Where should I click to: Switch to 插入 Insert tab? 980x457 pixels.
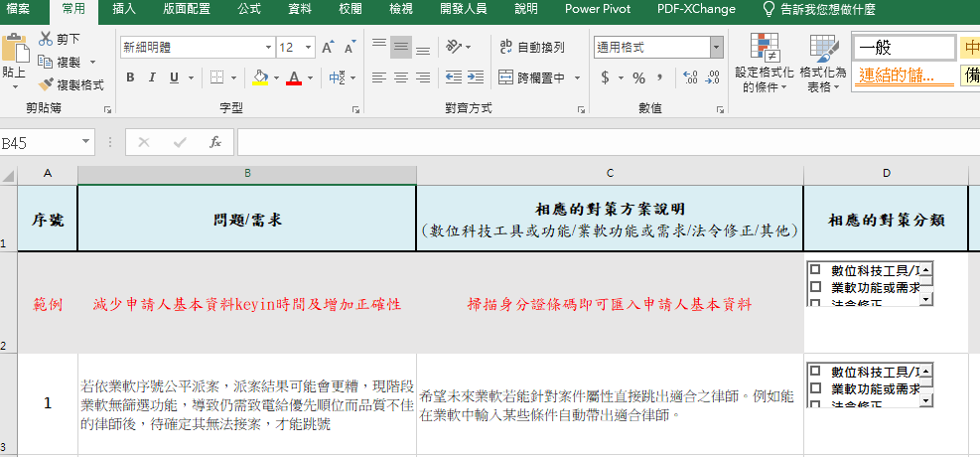(x=124, y=9)
